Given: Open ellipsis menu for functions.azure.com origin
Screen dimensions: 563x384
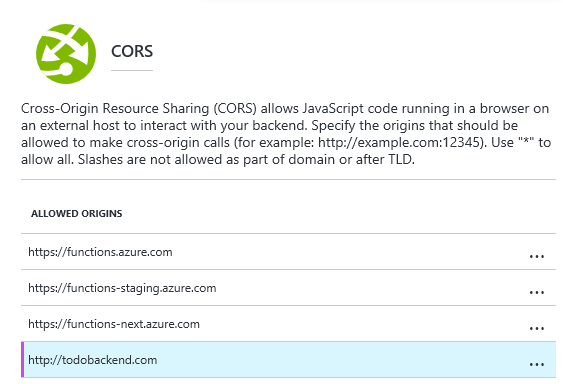Looking at the screenshot, I should point(537,256).
